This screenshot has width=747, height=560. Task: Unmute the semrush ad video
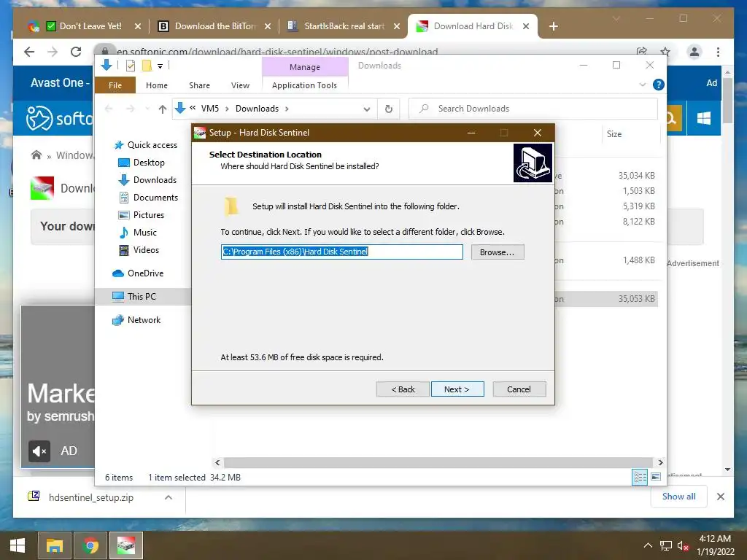39,451
